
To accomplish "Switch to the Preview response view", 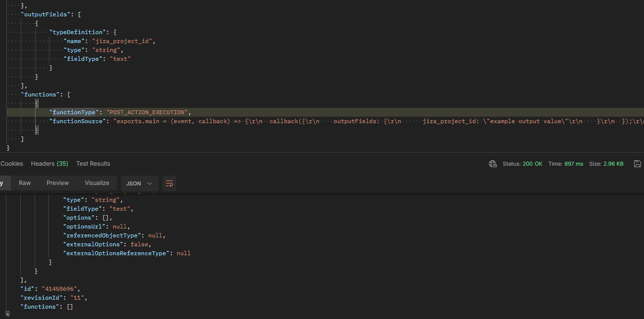I will coord(58,183).
